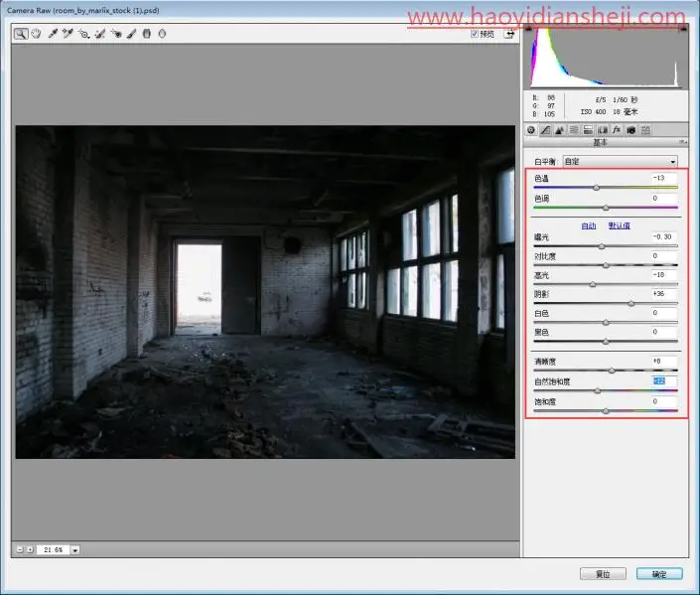This screenshot has width=700, height=595.
Task: Click the 复位 reset button
Action: coord(603,574)
